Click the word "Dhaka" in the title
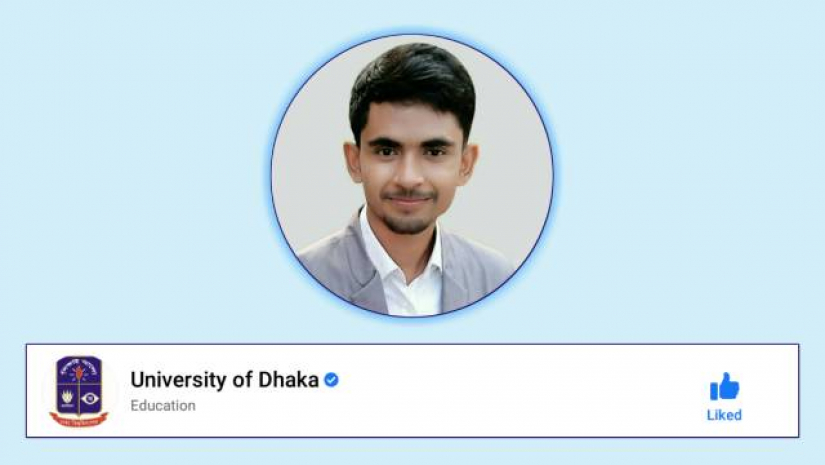 tap(288, 380)
